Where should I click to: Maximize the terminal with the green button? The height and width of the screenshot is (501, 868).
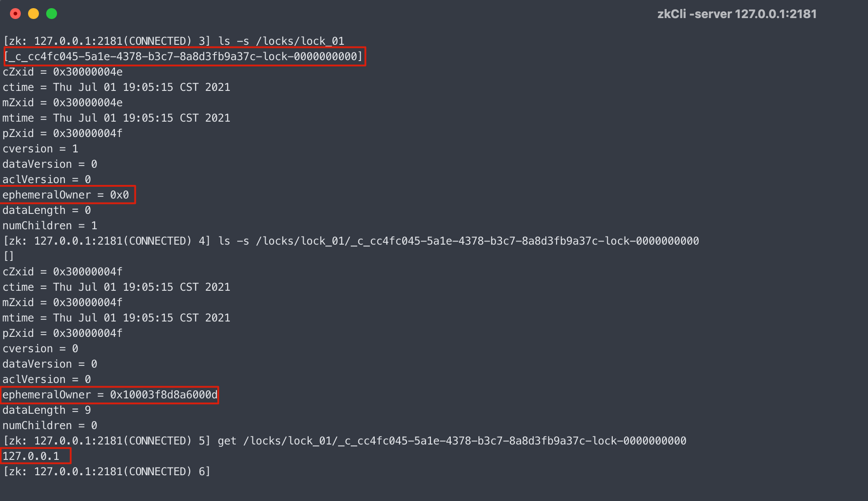click(x=52, y=14)
